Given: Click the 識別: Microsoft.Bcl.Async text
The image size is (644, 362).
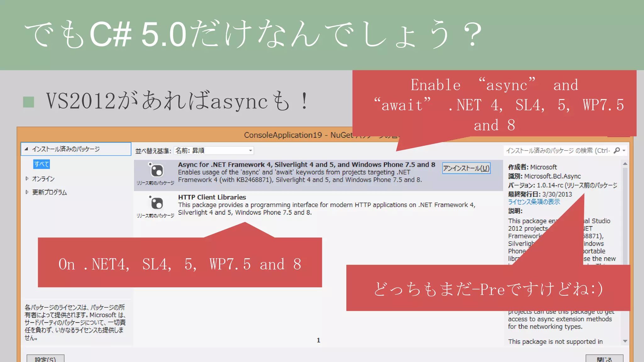Looking at the screenshot, I should point(544,176).
